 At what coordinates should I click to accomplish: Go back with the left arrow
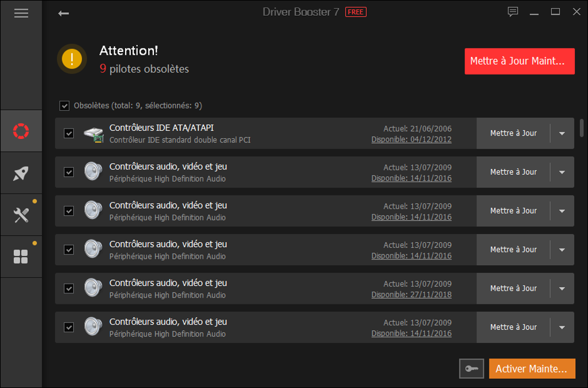63,13
